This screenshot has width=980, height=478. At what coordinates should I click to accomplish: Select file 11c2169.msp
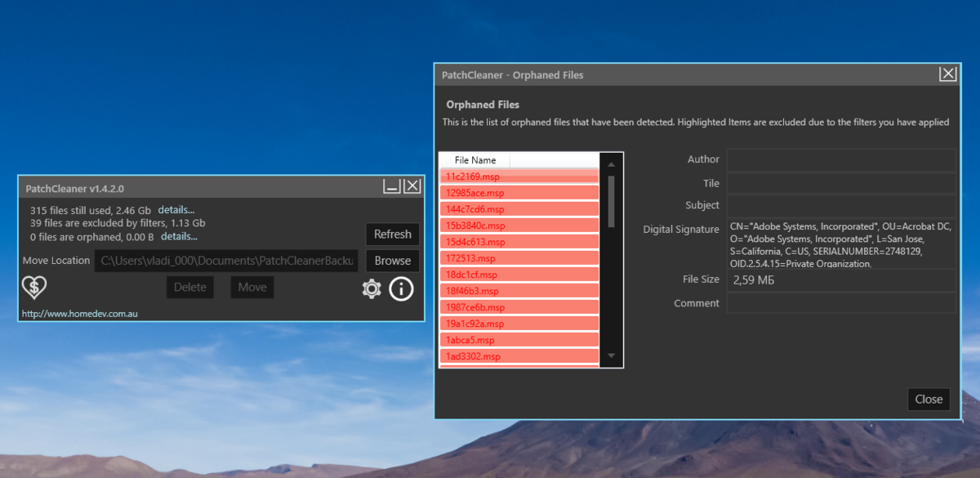519,176
